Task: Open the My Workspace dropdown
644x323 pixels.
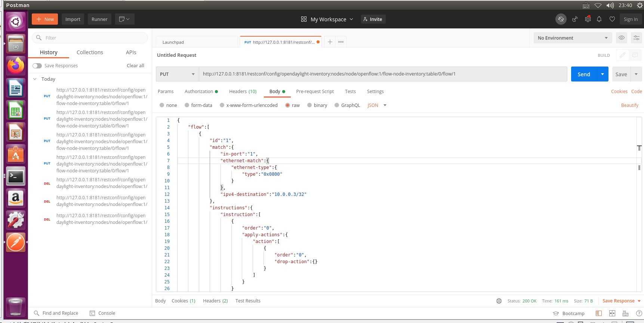Action: [x=327, y=19]
